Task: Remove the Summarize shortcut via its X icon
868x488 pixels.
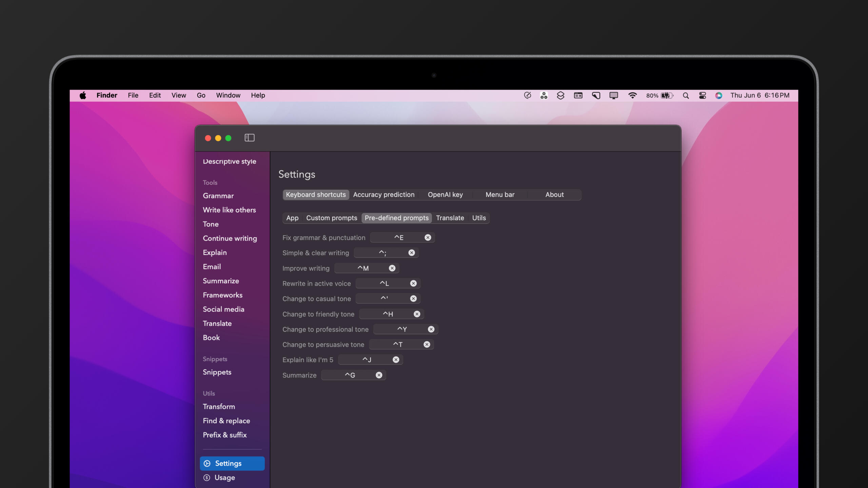Action: pos(379,375)
